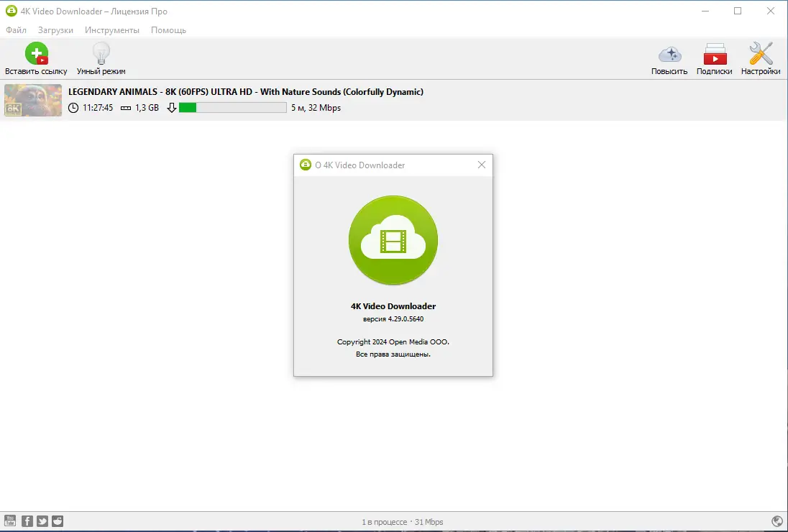
Task: Click the '5 м, 32 Mbps' remaining time text
Action: (316, 108)
